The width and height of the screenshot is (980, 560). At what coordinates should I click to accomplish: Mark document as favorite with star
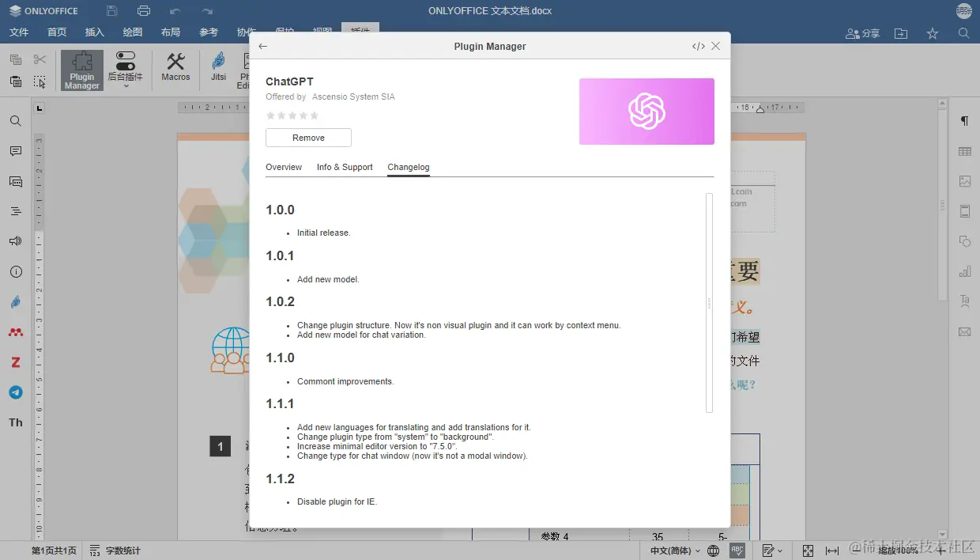(933, 33)
